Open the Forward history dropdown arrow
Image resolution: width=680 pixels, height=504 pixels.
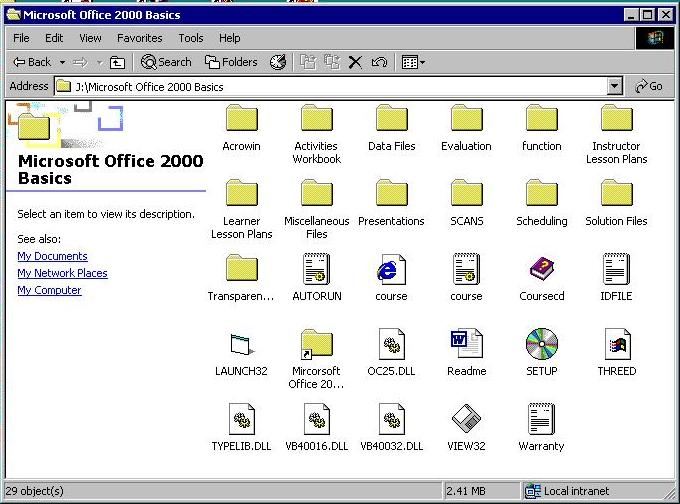100,62
